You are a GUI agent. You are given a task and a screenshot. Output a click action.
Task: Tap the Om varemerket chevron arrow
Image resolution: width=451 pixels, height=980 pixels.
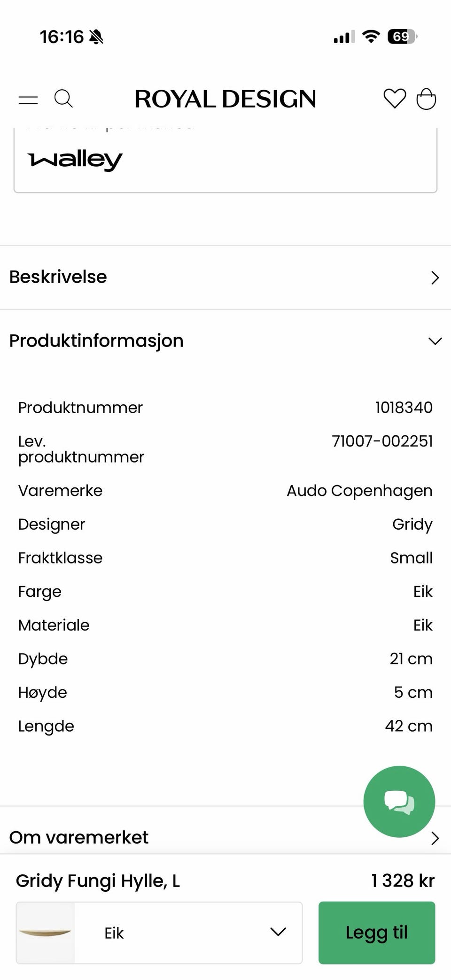pyautogui.click(x=435, y=838)
